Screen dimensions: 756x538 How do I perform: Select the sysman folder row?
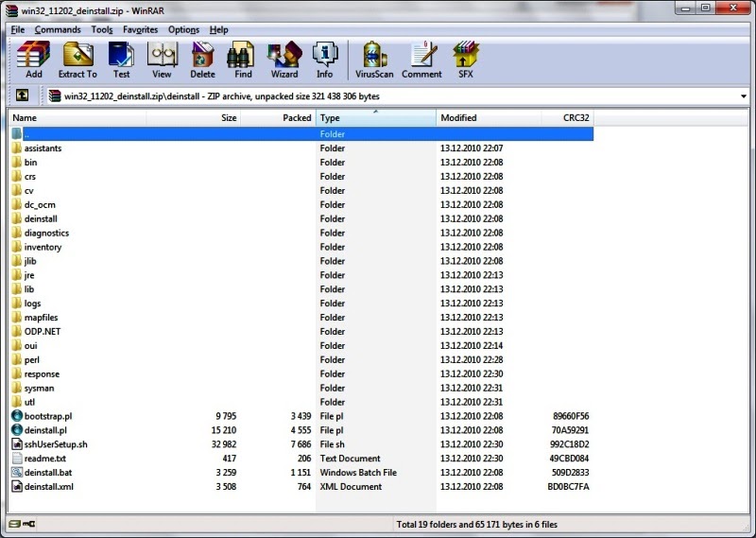click(301, 388)
